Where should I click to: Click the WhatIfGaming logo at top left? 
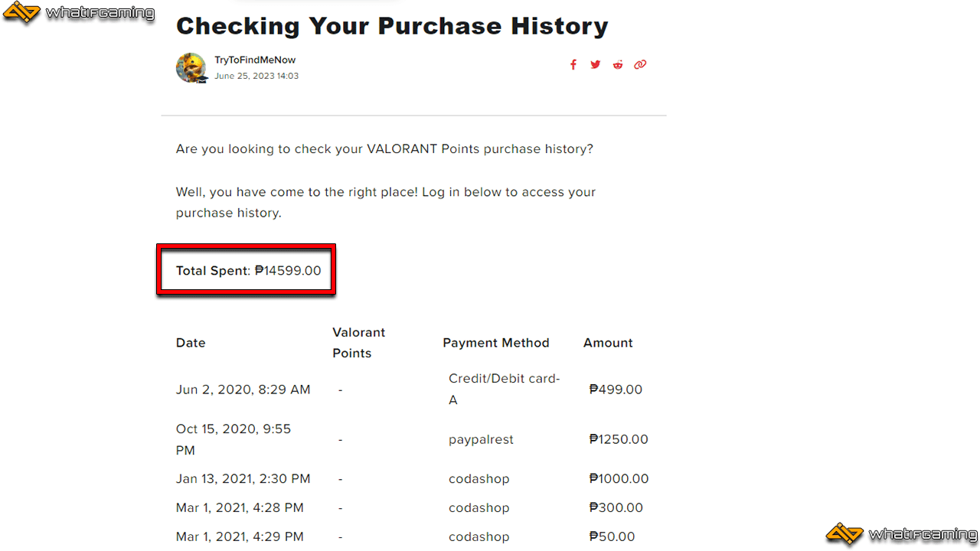[x=79, y=14]
